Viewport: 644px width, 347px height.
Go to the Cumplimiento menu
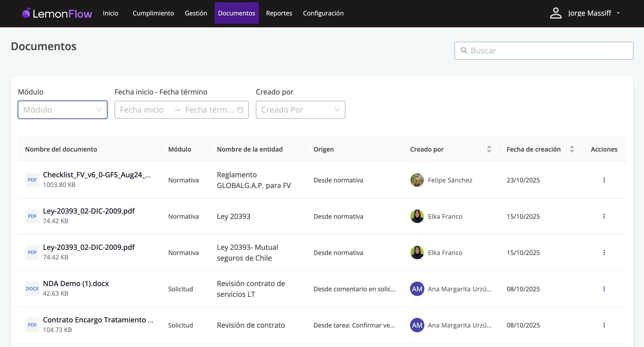point(153,13)
